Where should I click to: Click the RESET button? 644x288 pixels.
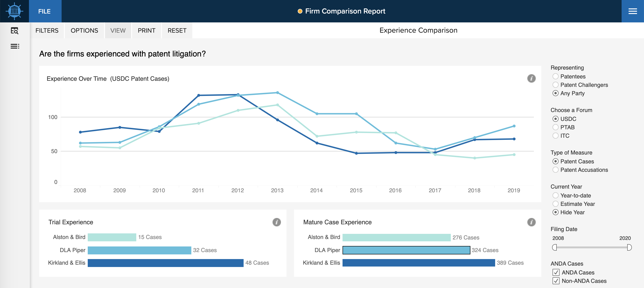click(177, 31)
